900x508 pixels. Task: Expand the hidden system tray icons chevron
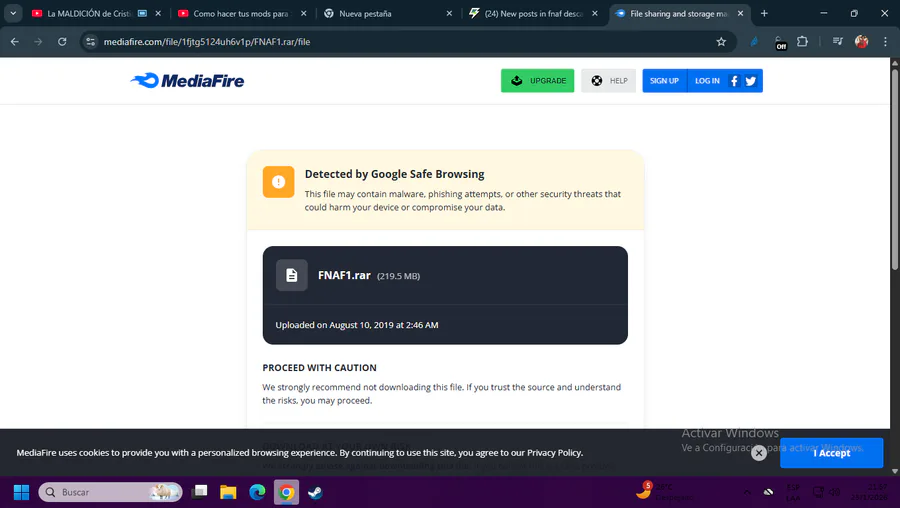747,492
